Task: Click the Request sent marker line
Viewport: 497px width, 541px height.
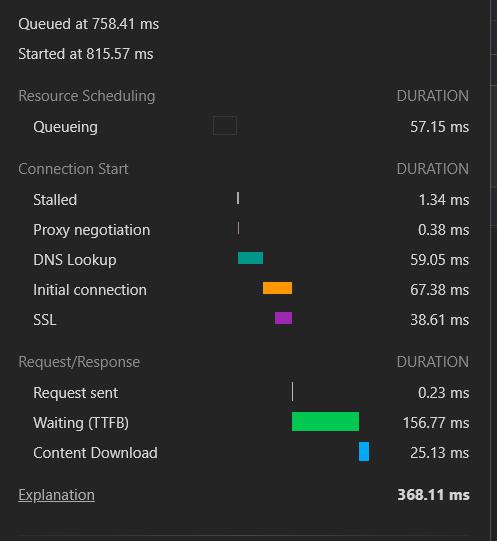Action: coord(292,392)
